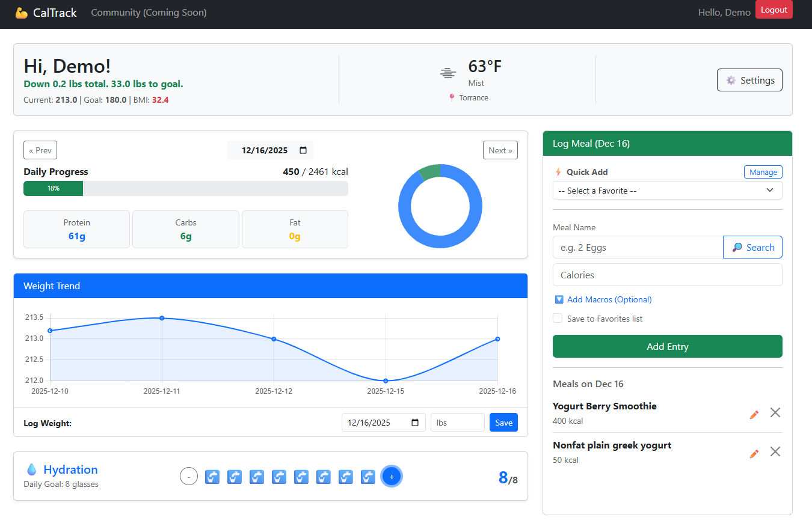Click the location pin icon near Torrance
Screen dimensions: 812x523
451,97
